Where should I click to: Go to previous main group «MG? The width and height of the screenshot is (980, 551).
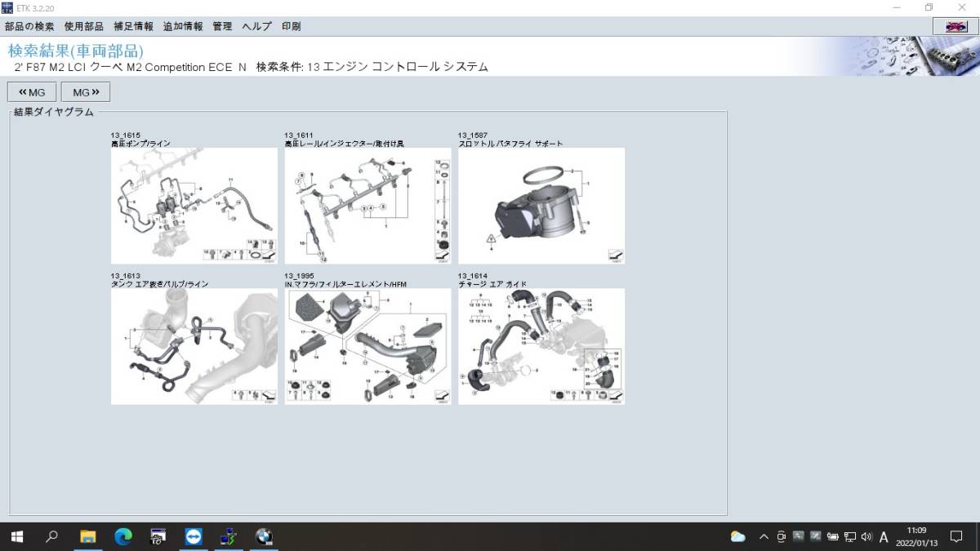pos(32,92)
